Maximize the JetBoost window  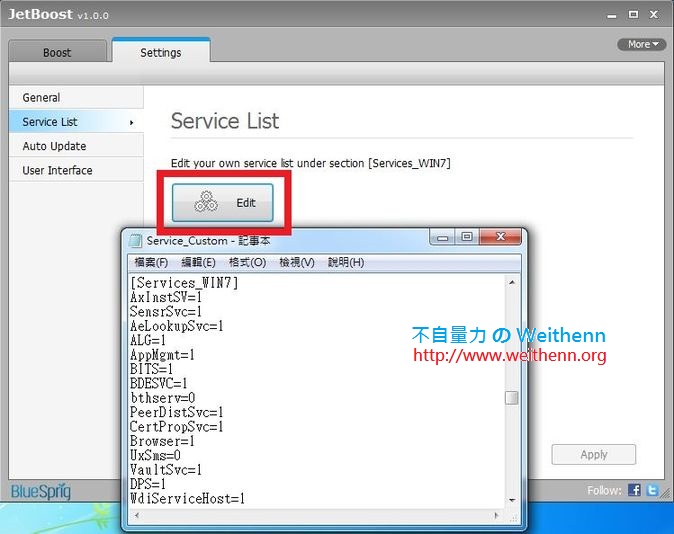(x=633, y=15)
